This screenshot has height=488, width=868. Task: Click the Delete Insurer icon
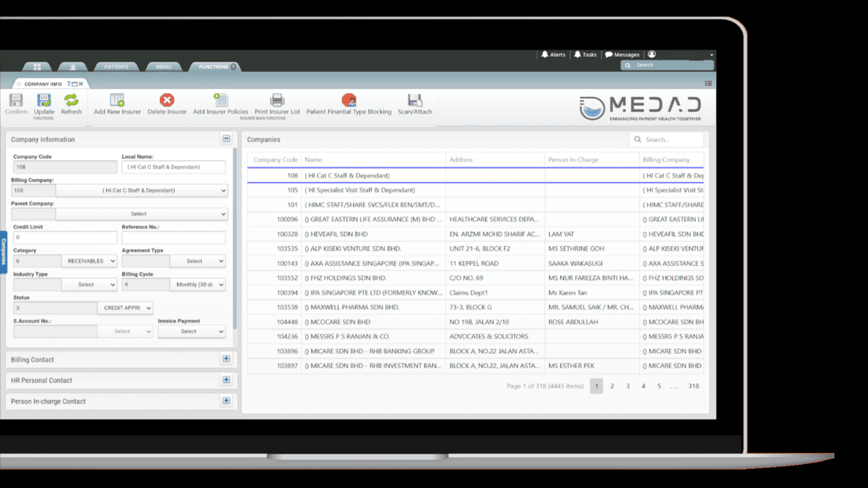(167, 100)
